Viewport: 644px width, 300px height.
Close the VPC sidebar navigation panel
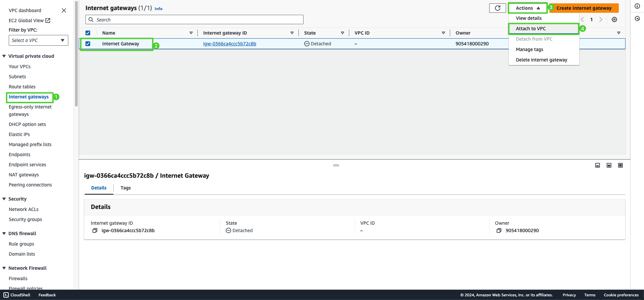[x=64, y=10]
